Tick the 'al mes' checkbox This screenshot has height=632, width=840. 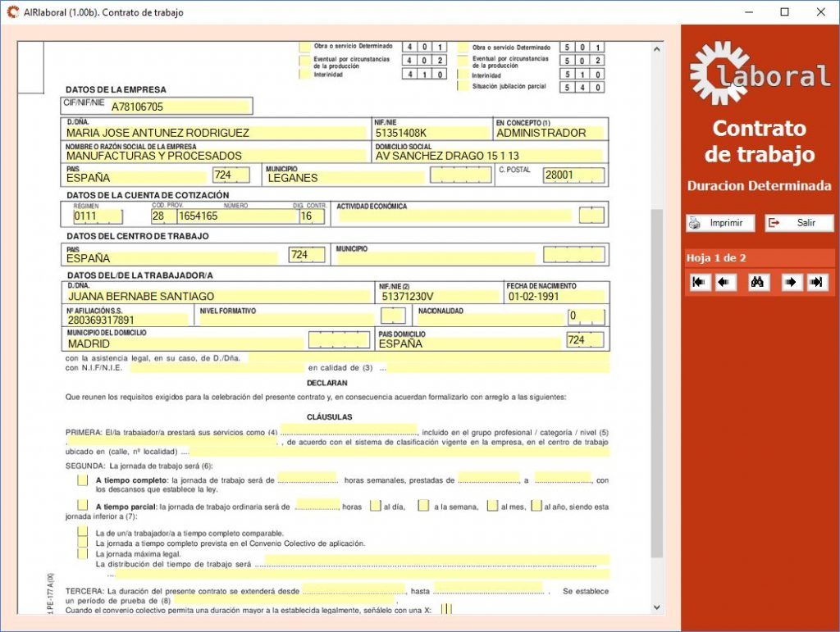(x=492, y=506)
